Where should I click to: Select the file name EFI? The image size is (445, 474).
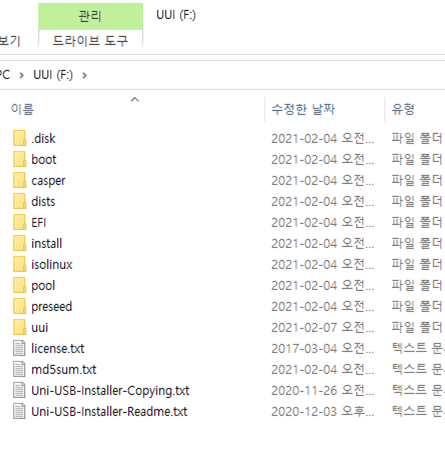39,222
